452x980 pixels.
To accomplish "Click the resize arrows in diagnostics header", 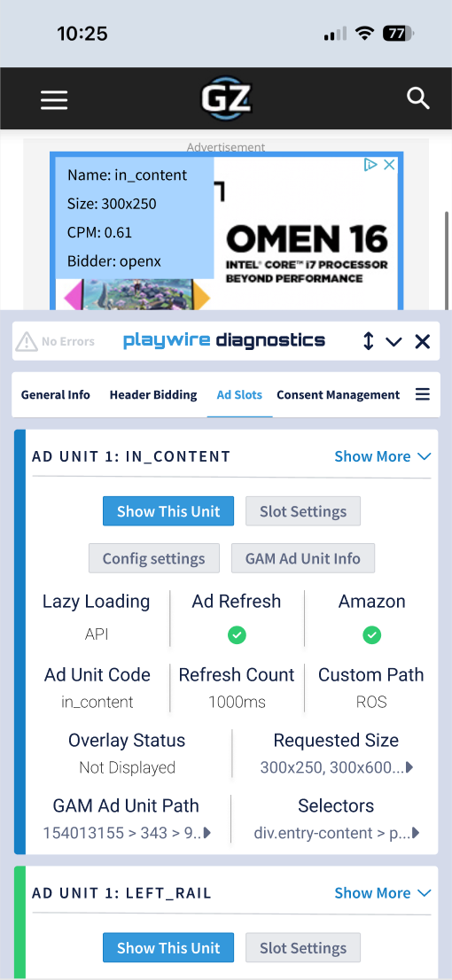I will (x=368, y=341).
